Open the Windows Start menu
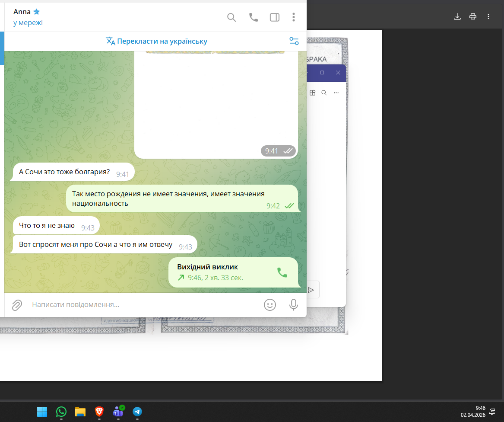The height and width of the screenshot is (422, 504). 42,412
